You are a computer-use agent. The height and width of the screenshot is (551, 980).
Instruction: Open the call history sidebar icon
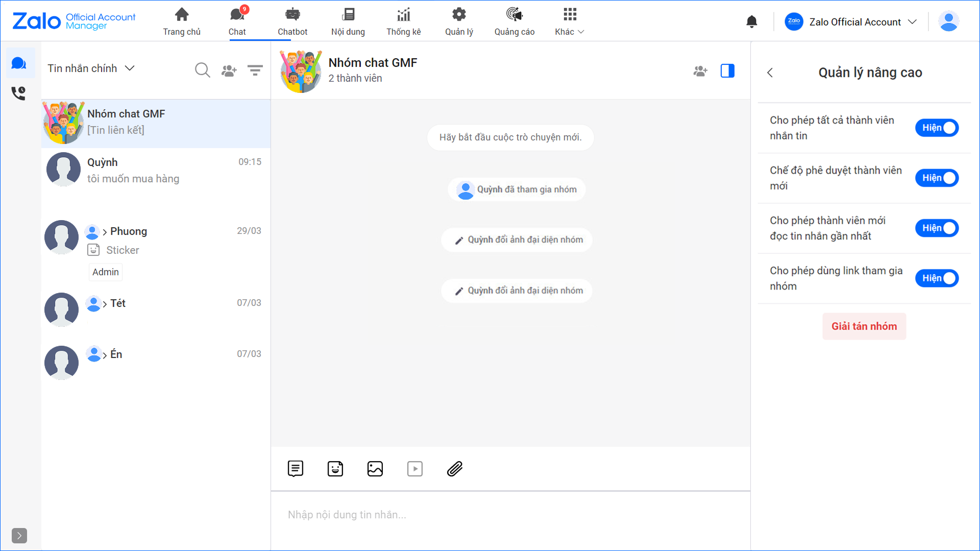click(x=19, y=93)
